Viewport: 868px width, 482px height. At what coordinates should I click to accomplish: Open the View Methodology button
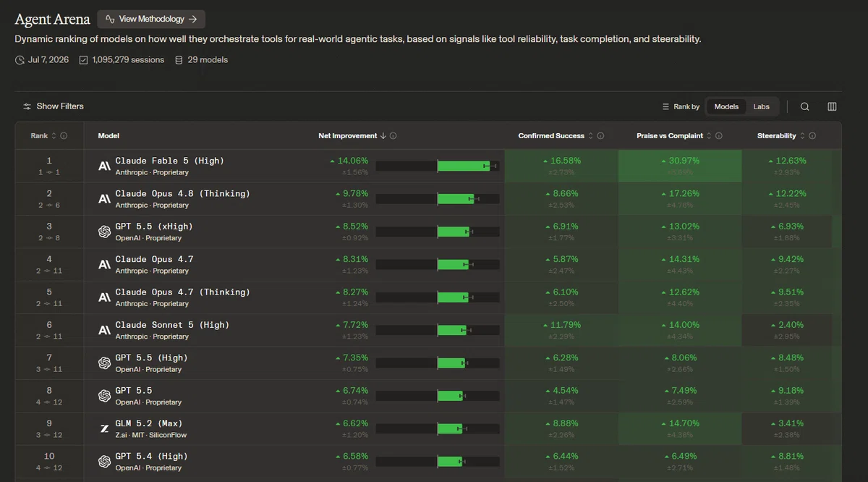click(x=151, y=20)
